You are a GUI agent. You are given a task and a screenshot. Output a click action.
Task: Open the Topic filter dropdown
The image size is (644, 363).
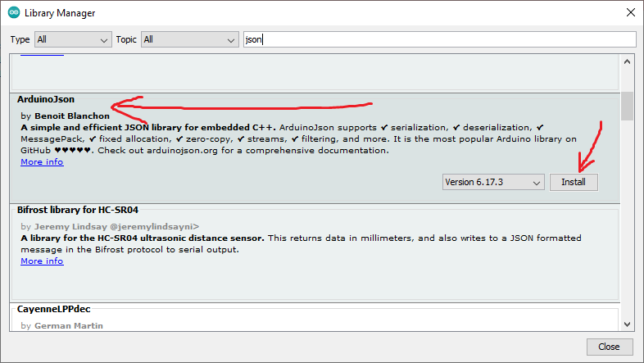point(190,40)
